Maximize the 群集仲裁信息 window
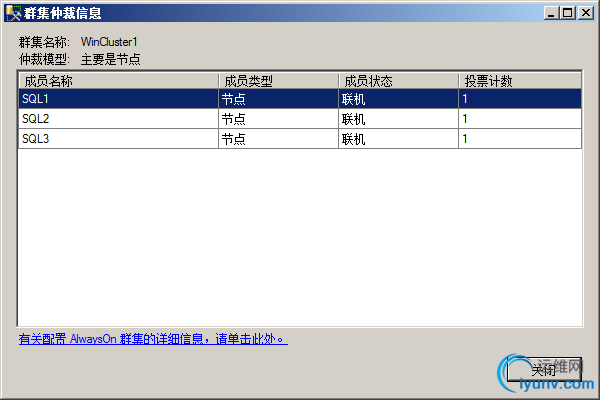 tap(568, 13)
